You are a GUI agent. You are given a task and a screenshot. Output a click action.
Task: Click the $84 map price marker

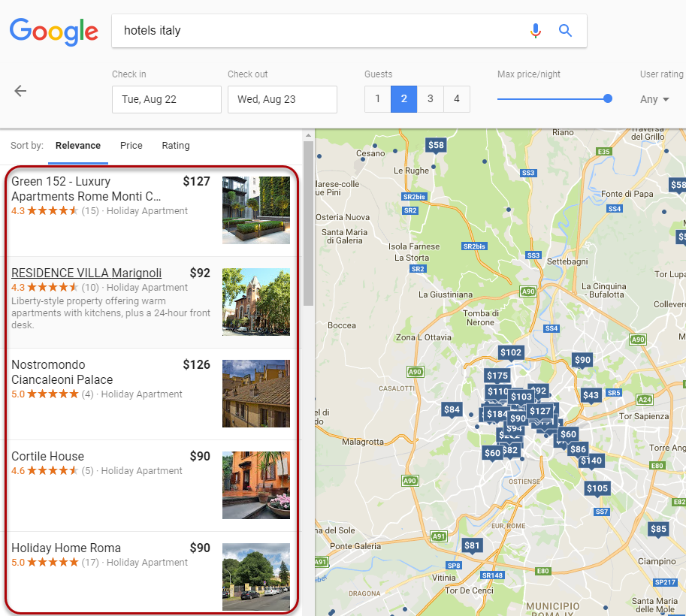(452, 410)
